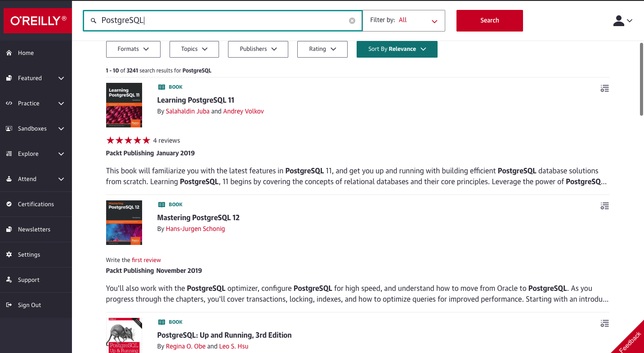The width and height of the screenshot is (644, 353).
Task: Click book icon for Mastering PostgreSQL 12
Action: click(x=162, y=204)
